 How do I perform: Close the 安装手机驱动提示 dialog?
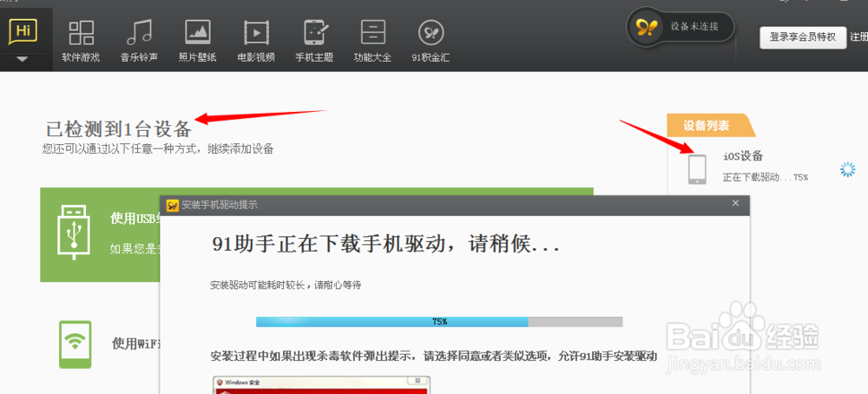click(735, 204)
